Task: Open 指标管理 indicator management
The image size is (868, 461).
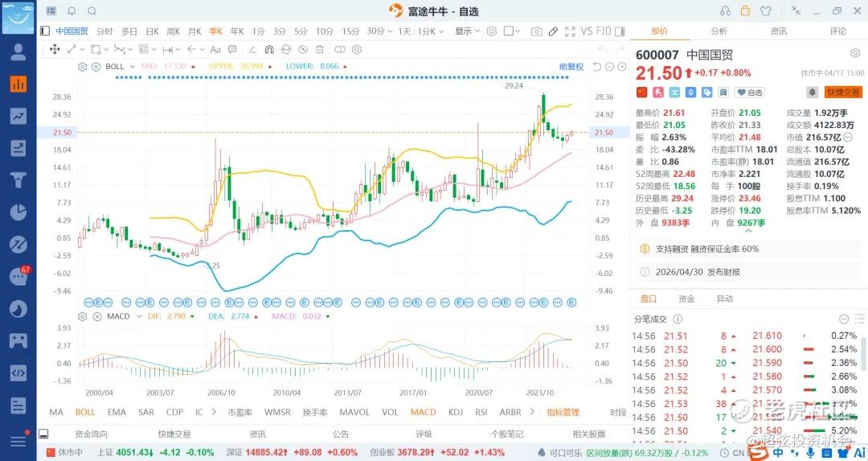Action: (x=563, y=412)
